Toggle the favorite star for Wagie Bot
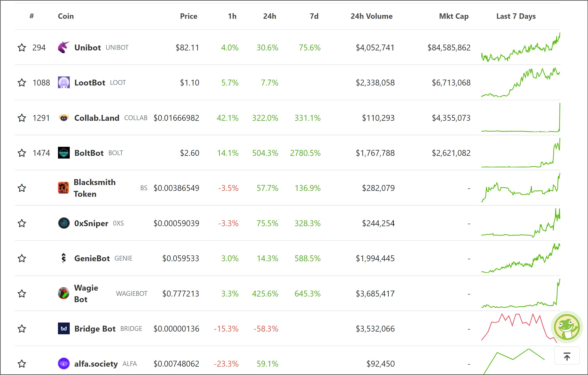This screenshot has width=588, height=375. pyautogui.click(x=22, y=293)
